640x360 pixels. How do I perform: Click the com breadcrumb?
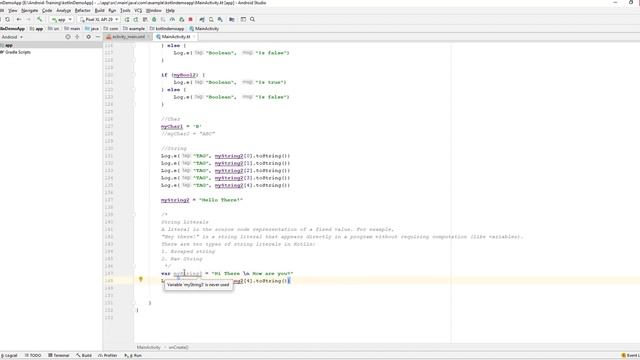tap(111, 29)
